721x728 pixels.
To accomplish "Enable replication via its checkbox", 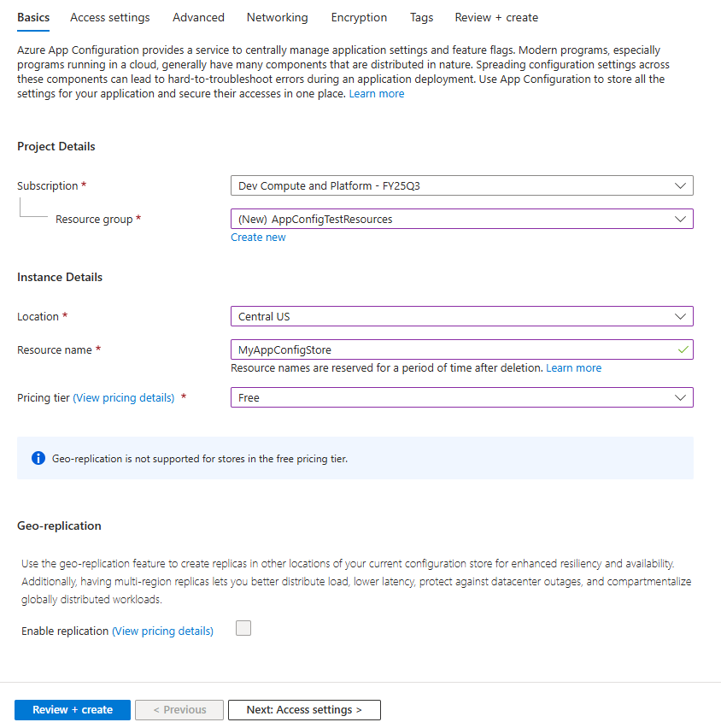I will coord(243,627).
